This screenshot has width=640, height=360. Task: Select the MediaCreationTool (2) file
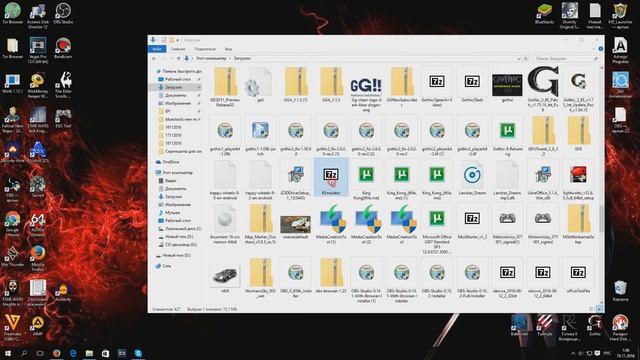pyautogui.click(x=366, y=224)
